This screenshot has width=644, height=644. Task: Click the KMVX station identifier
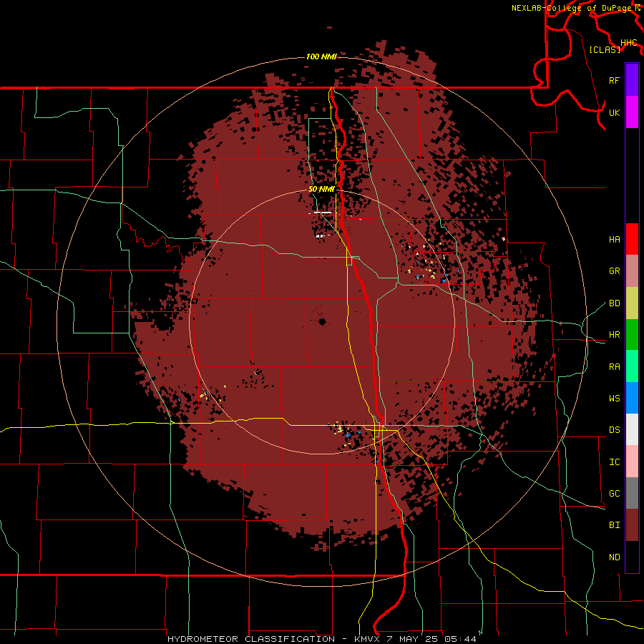(367, 639)
